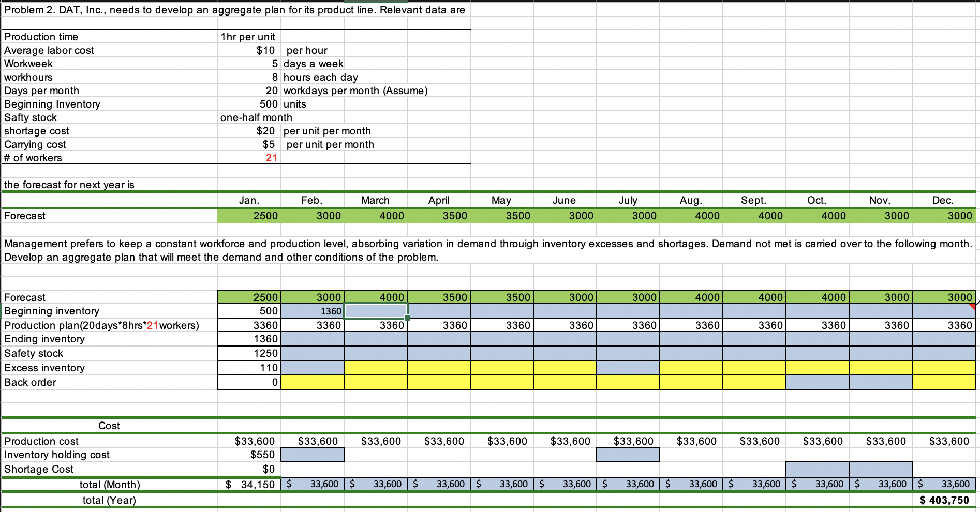Select the empty July Excess inventory cell

pos(628,368)
